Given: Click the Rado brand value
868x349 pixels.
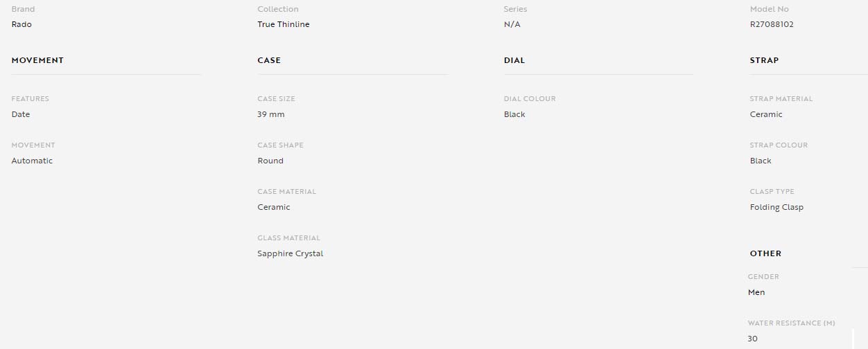Looking at the screenshot, I should [x=21, y=24].
